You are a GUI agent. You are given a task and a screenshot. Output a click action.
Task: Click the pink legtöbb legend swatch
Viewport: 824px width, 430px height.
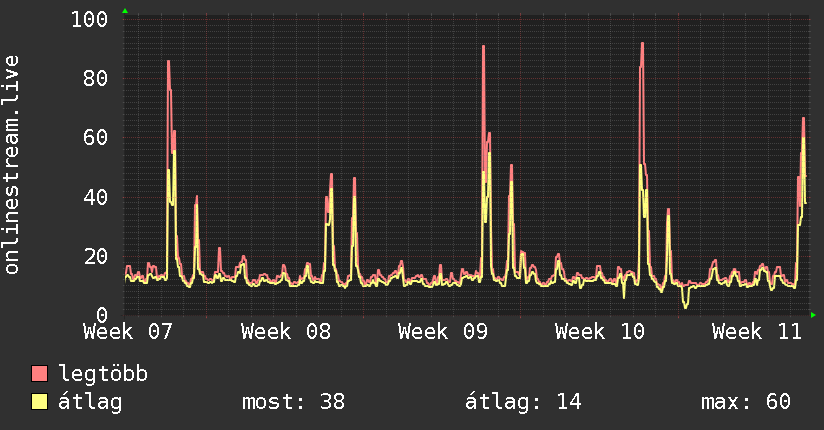[39, 373]
